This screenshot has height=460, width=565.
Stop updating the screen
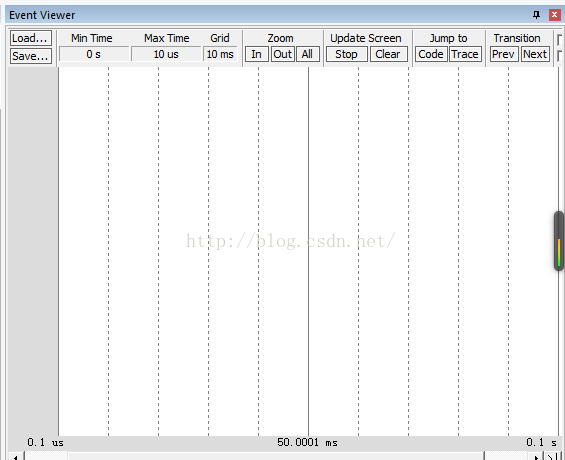click(347, 54)
